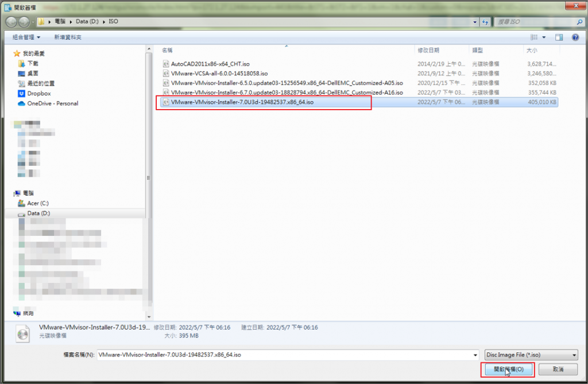
Task: Go back with the Back arrow button
Action: [x=11, y=22]
